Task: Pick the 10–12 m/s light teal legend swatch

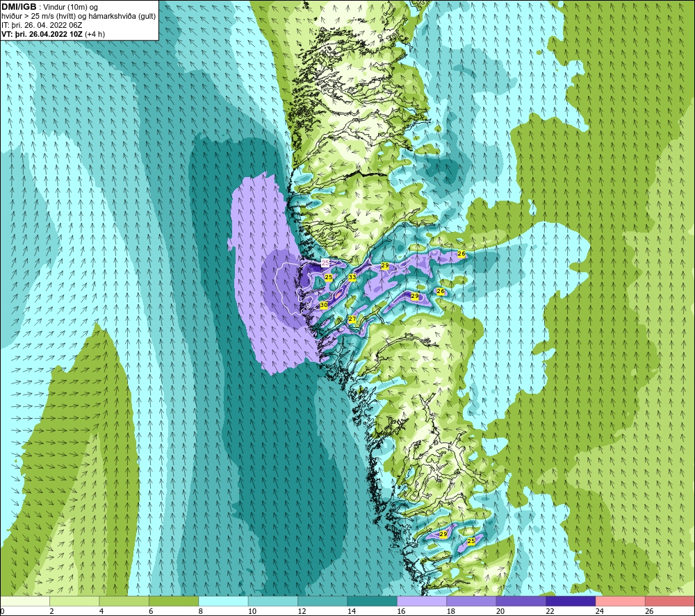Action: pos(273,601)
